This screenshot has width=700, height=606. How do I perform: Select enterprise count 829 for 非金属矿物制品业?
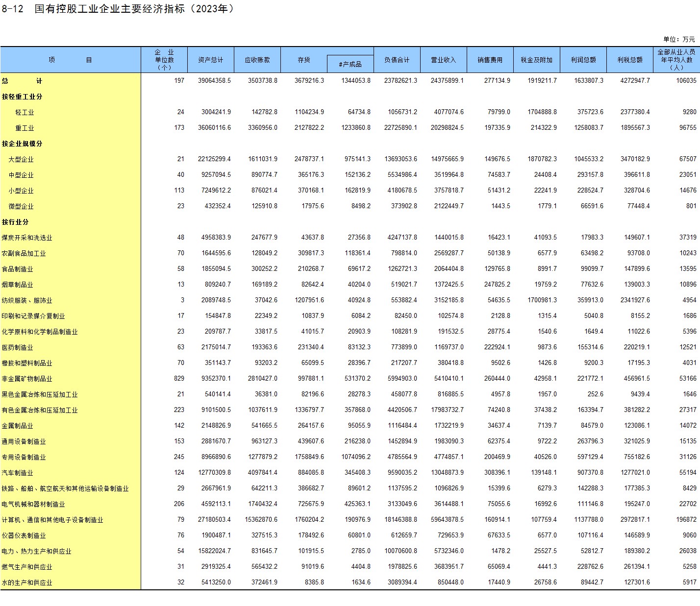(179, 378)
